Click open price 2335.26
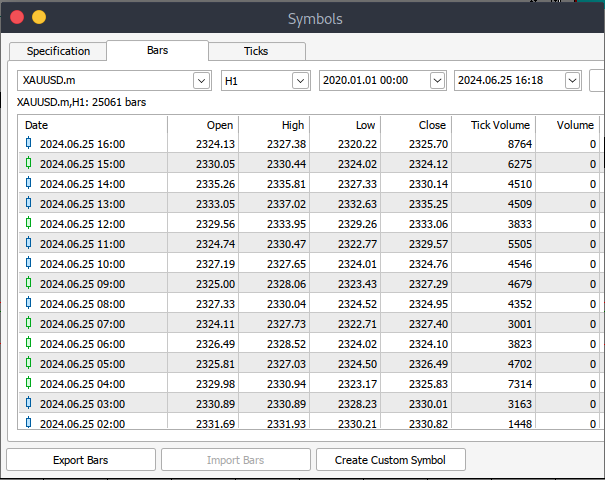 point(215,184)
